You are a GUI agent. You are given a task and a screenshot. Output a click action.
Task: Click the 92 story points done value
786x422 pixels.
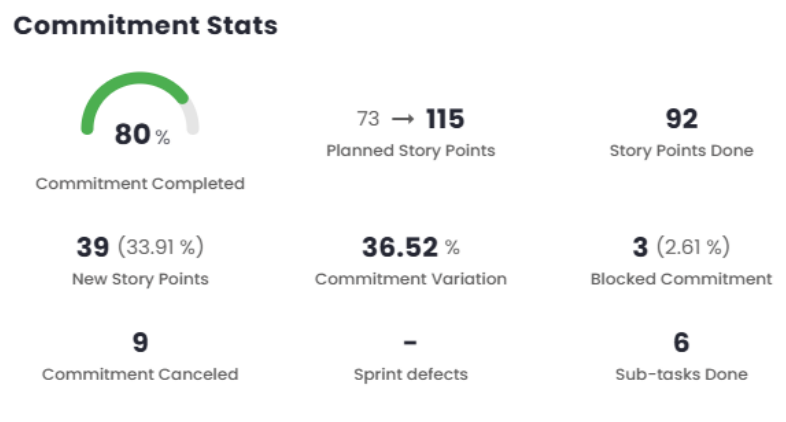[681, 119]
